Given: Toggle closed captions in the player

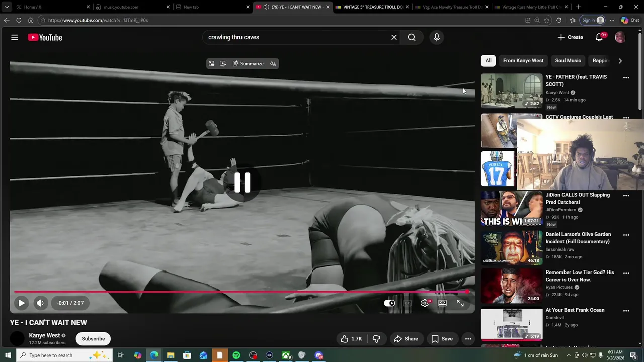Looking at the screenshot, I should tap(407, 303).
